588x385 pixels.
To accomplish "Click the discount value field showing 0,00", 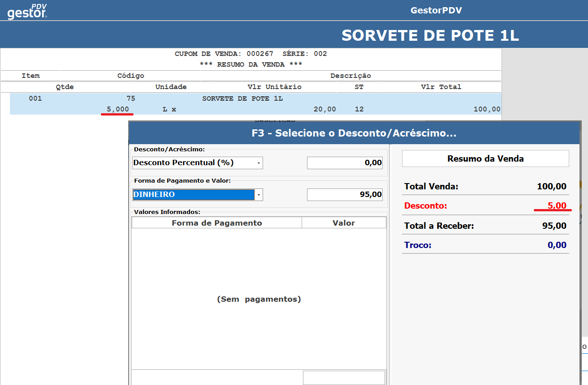I will tap(345, 163).
